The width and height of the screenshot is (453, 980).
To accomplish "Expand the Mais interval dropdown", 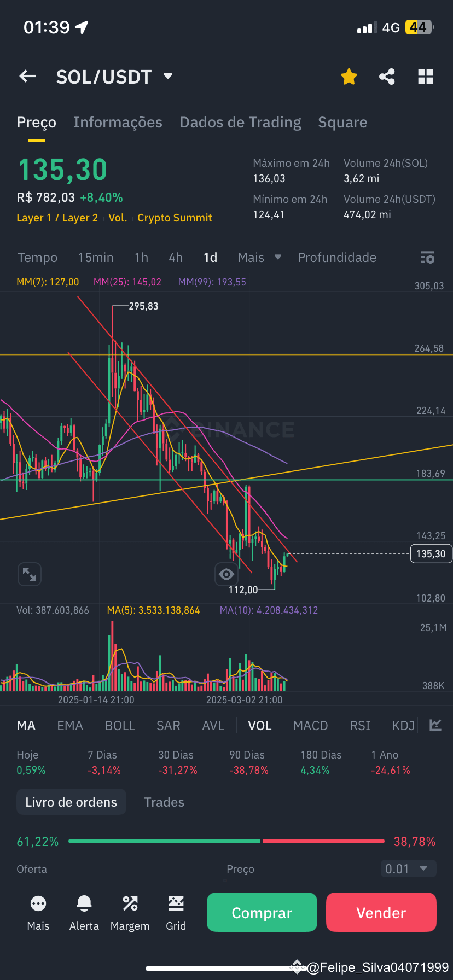I will [x=259, y=258].
